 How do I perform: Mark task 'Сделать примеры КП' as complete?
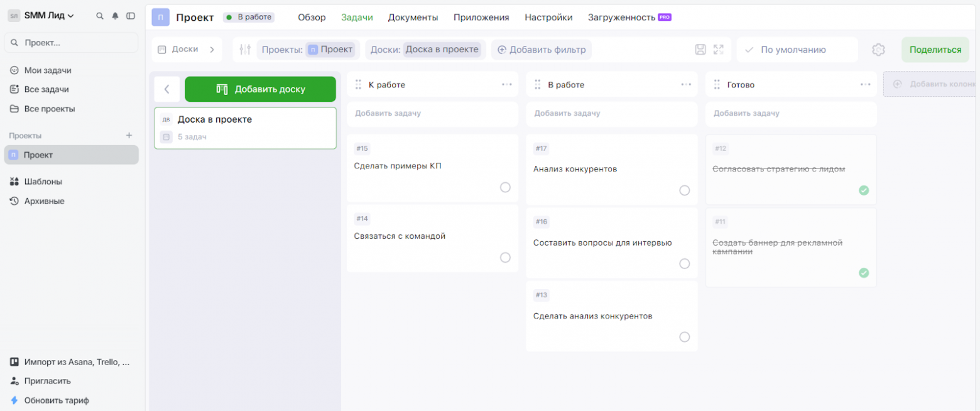pyautogui.click(x=505, y=187)
